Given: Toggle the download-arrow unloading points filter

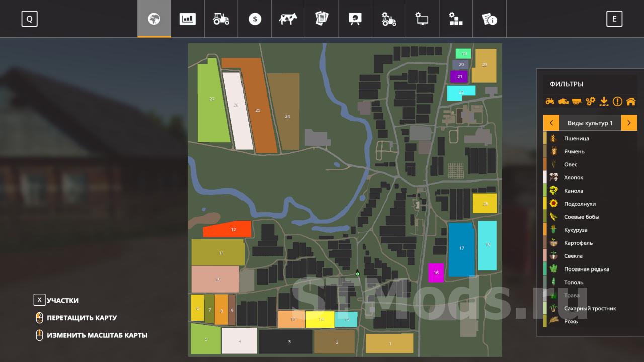Looking at the screenshot, I should [604, 101].
